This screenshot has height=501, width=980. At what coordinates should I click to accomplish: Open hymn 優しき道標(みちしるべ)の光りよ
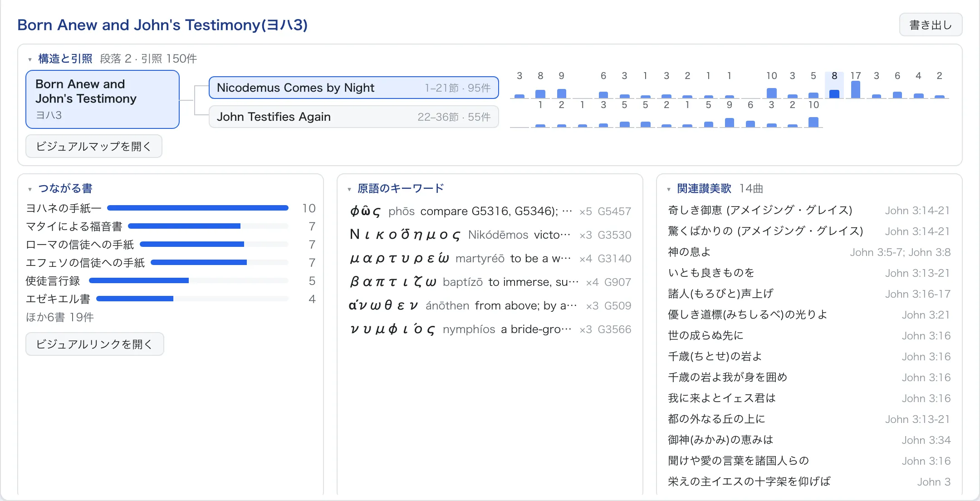click(809, 314)
